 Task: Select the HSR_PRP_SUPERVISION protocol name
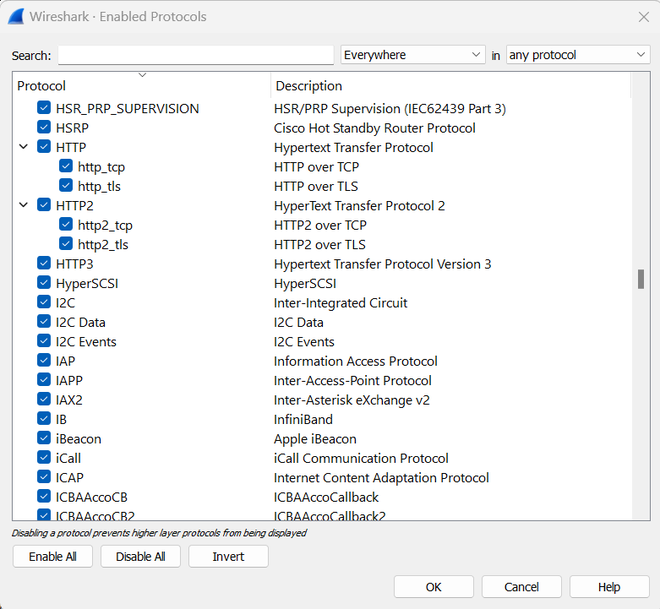point(128,109)
